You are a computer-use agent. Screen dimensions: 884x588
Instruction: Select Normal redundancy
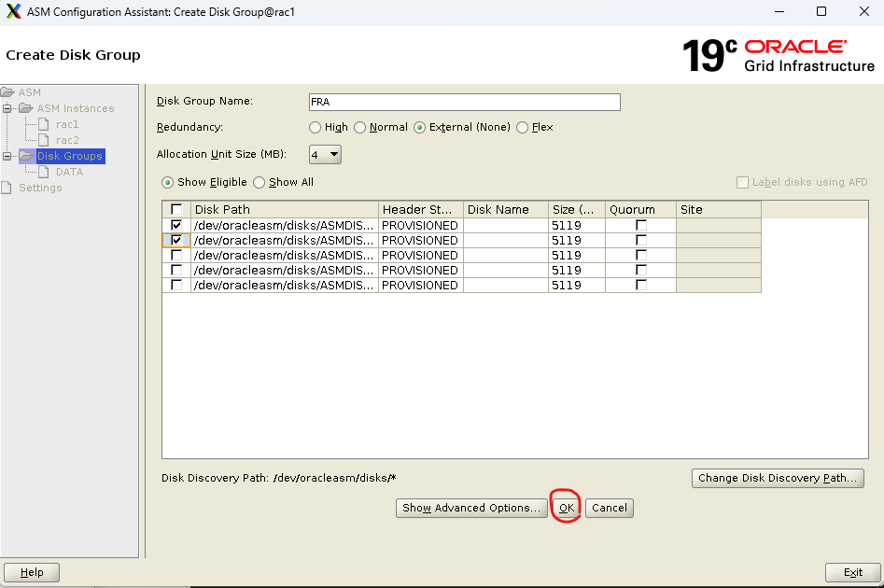tap(359, 128)
